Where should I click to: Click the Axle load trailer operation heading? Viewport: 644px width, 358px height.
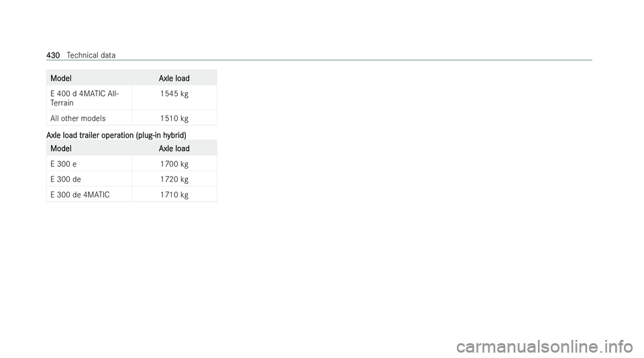(x=116, y=135)
